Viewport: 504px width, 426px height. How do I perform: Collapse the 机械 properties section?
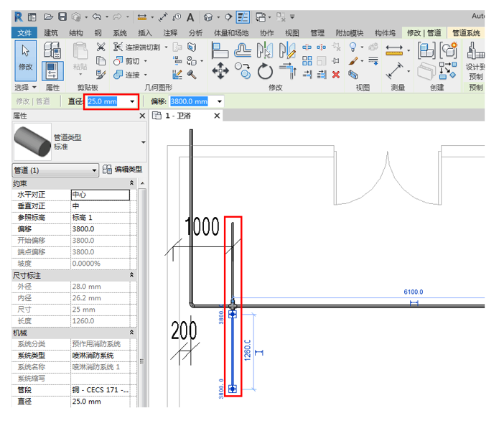131,332
